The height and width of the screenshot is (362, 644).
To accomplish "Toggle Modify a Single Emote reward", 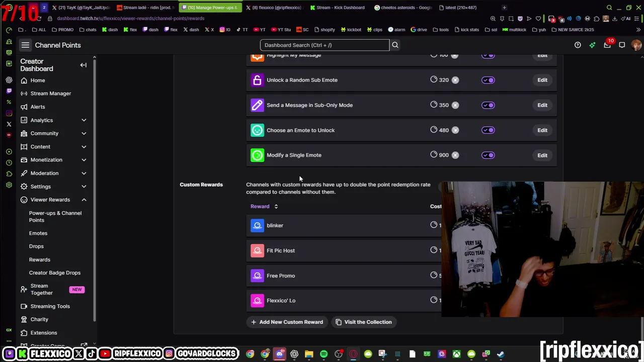I will click(x=488, y=155).
